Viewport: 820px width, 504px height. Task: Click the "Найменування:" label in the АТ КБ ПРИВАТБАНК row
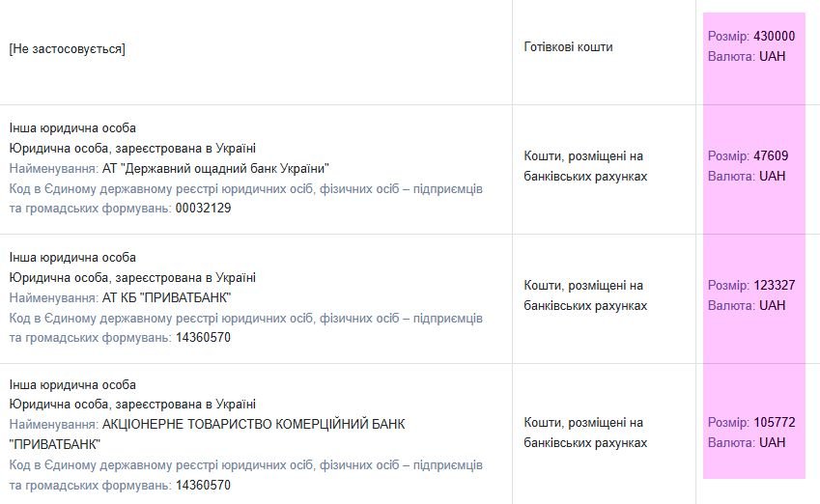pyautogui.click(x=53, y=298)
